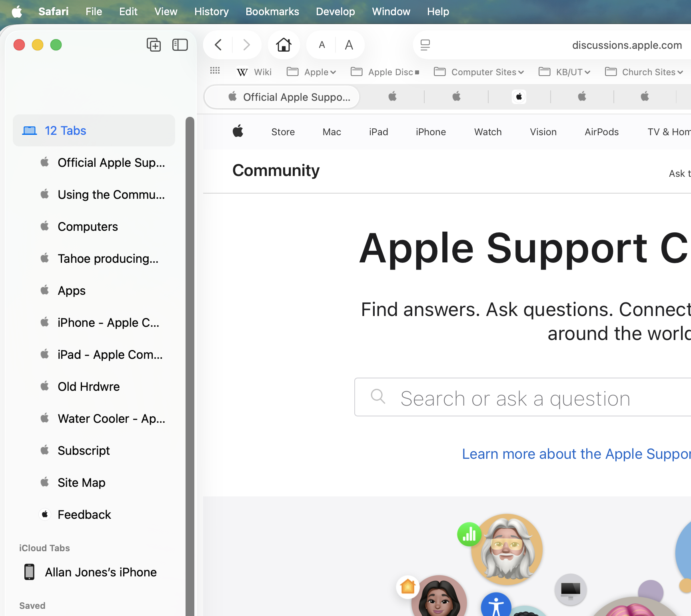
Task: Open the View menu
Action: (x=166, y=12)
